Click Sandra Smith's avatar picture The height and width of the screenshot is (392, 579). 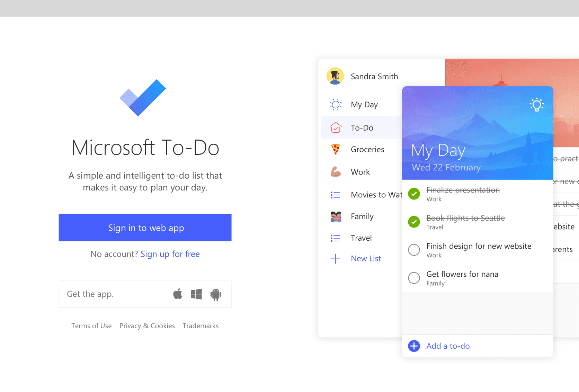click(x=335, y=76)
